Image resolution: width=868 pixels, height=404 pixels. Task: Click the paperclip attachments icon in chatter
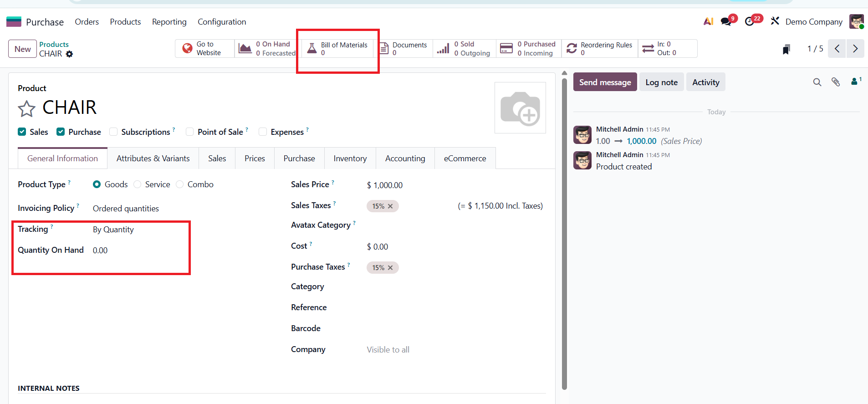pos(836,82)
